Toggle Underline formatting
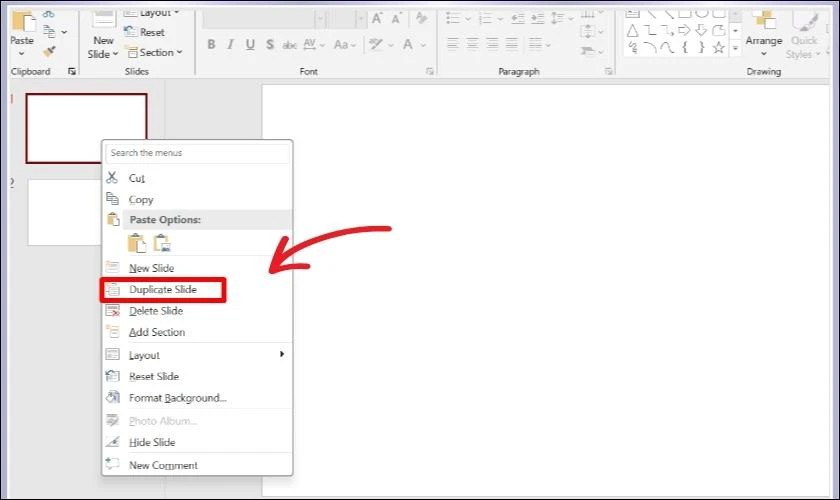 [x=250, y=44]
